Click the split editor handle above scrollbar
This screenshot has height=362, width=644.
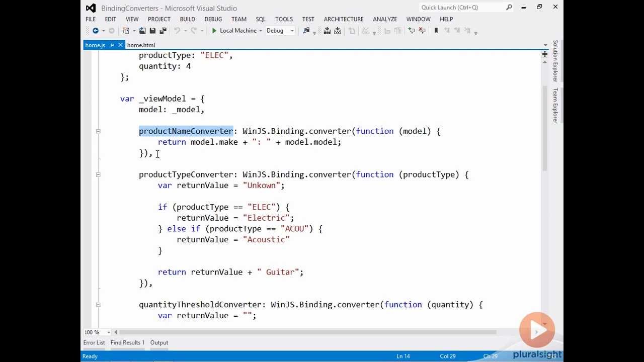pyautogui.click(x=545, y=54)
